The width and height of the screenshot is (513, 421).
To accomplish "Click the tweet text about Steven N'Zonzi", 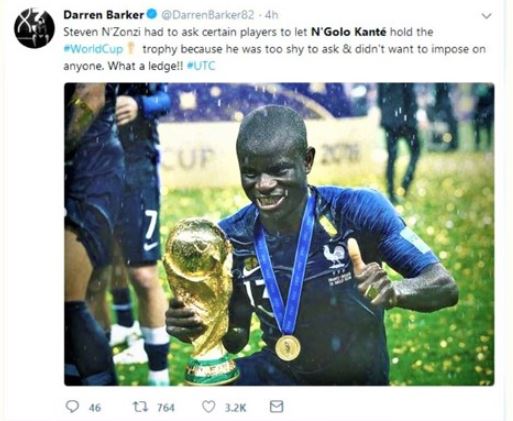I will [x=274, y=49].
